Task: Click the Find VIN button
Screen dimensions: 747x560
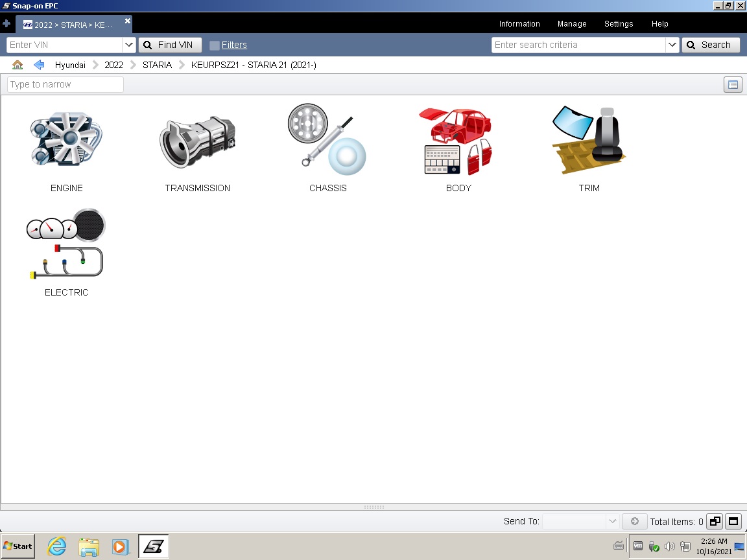Action: 170,45
